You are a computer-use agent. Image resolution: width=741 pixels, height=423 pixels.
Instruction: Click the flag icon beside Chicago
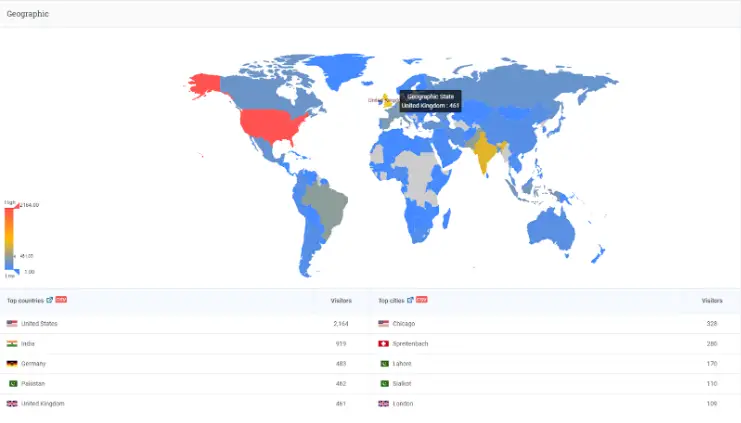(383, 324)
